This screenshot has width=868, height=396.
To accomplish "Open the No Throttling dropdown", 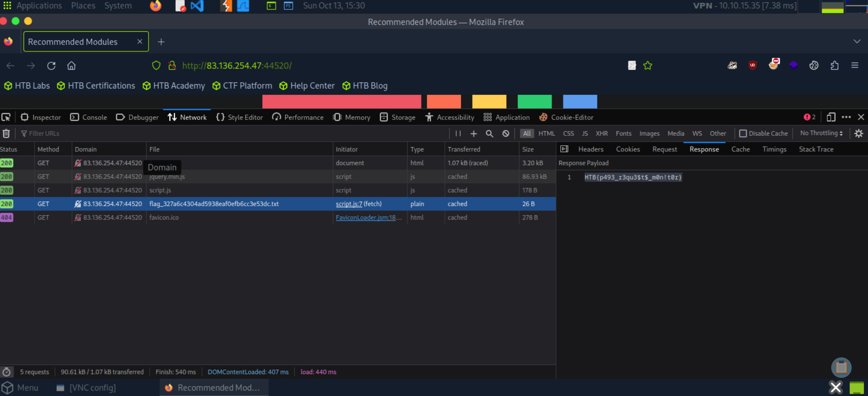I will [x=821, y=133].
